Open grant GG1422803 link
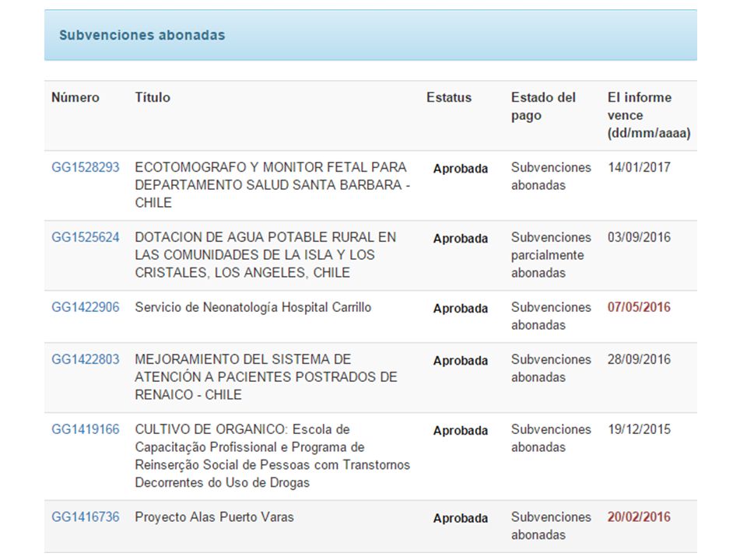 point(86,359)
